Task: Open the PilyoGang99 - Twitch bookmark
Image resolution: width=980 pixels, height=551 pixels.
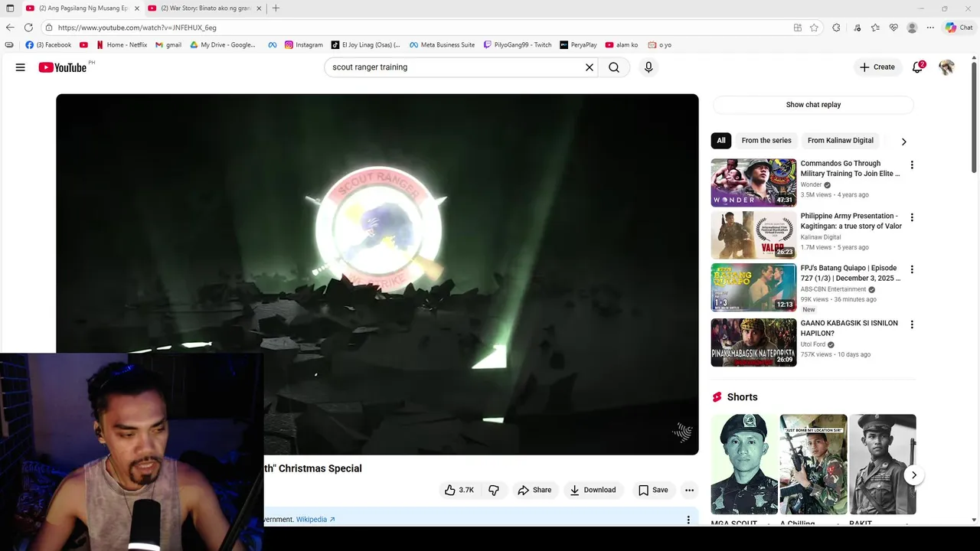Action: click(518, 45)
